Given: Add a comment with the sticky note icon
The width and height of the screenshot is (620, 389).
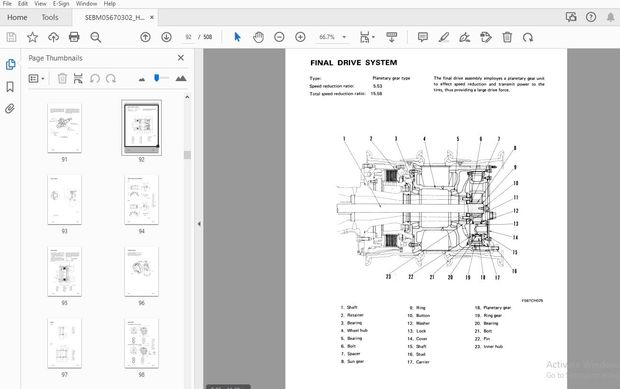Looking at the screenshot, I should click(x=423, y=37).
